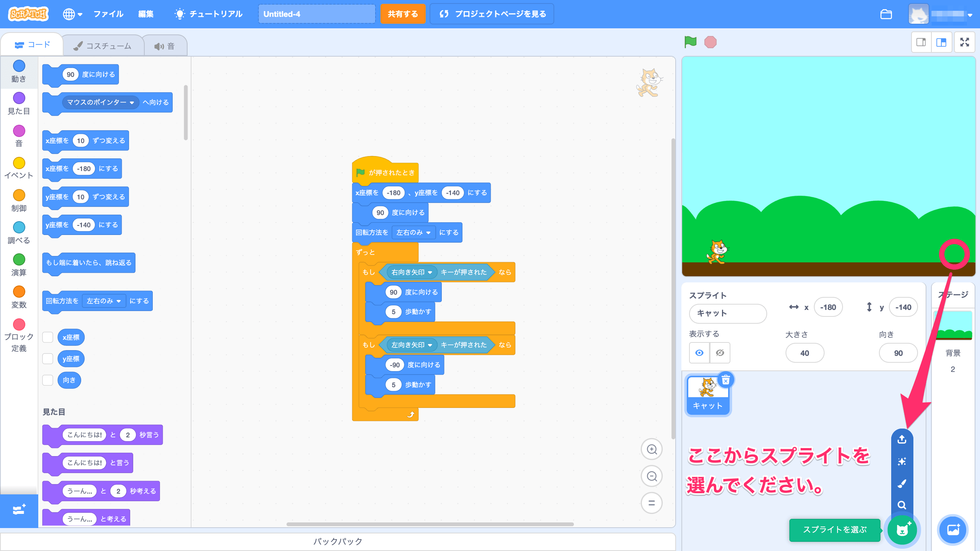Enable the x座標 stage monitor checkbox
Image resolution: width=980 pixels, height=551 pixels.
[48, 337]
